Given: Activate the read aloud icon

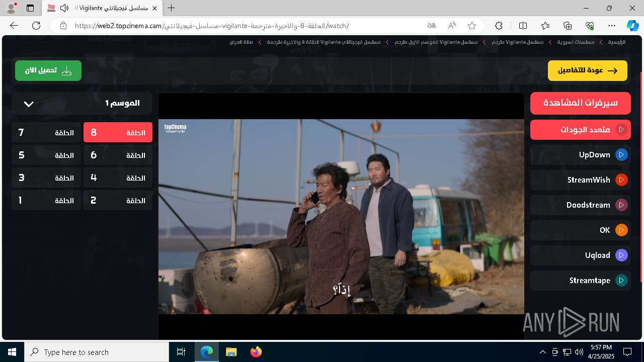Looking at the screenshot, I should tap(452, 26).
